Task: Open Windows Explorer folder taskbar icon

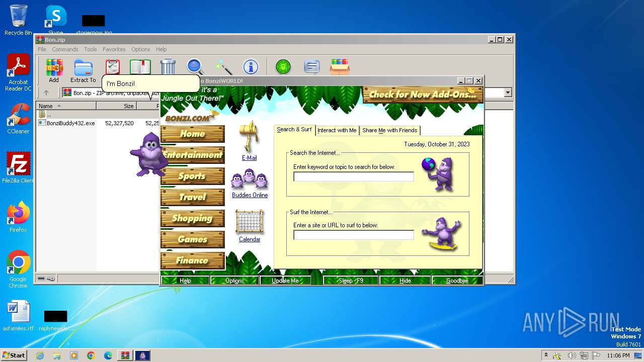Action: (x=57, y=355)
